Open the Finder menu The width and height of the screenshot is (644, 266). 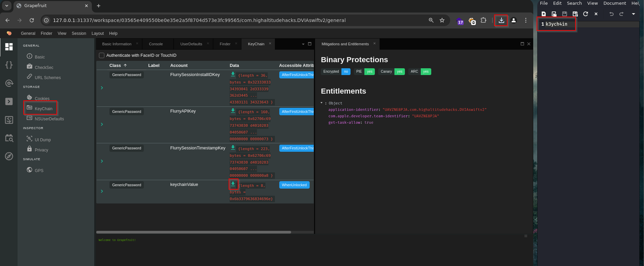[x=46, y=33]
